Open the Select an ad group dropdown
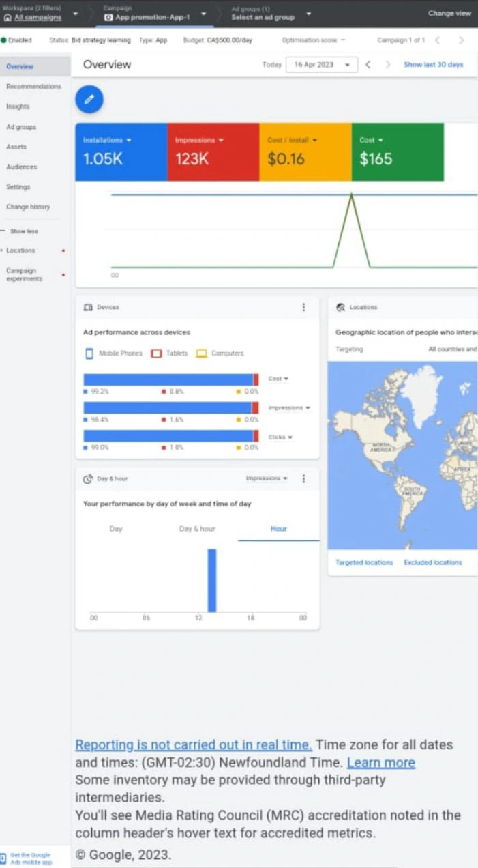The height and width of the screenshot is (868, 478). [309, 14]
